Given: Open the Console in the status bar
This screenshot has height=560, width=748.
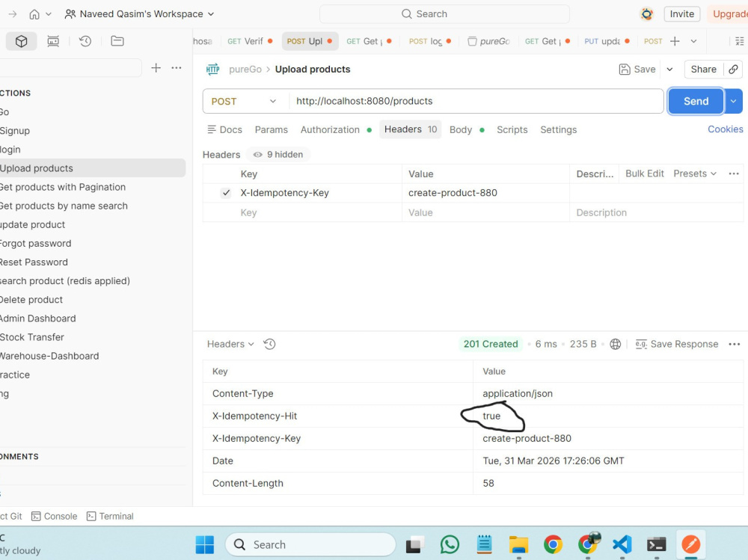Looking at the screenshot, I should [x=55, y=516].
